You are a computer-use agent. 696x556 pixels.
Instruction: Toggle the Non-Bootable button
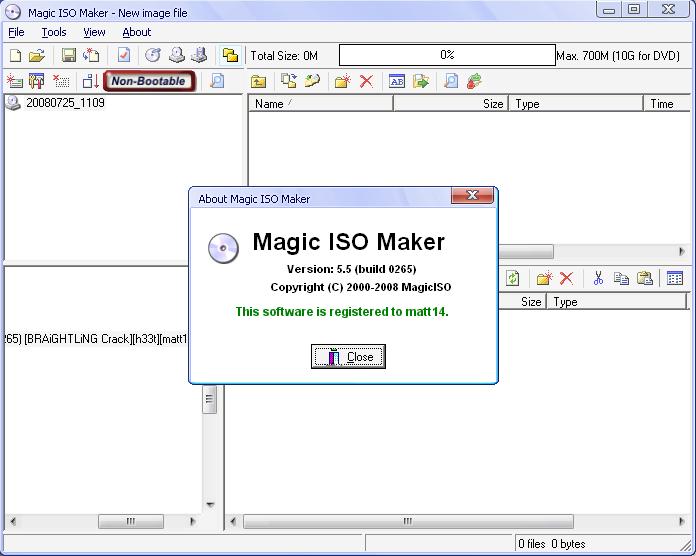(x=149, y=81)
